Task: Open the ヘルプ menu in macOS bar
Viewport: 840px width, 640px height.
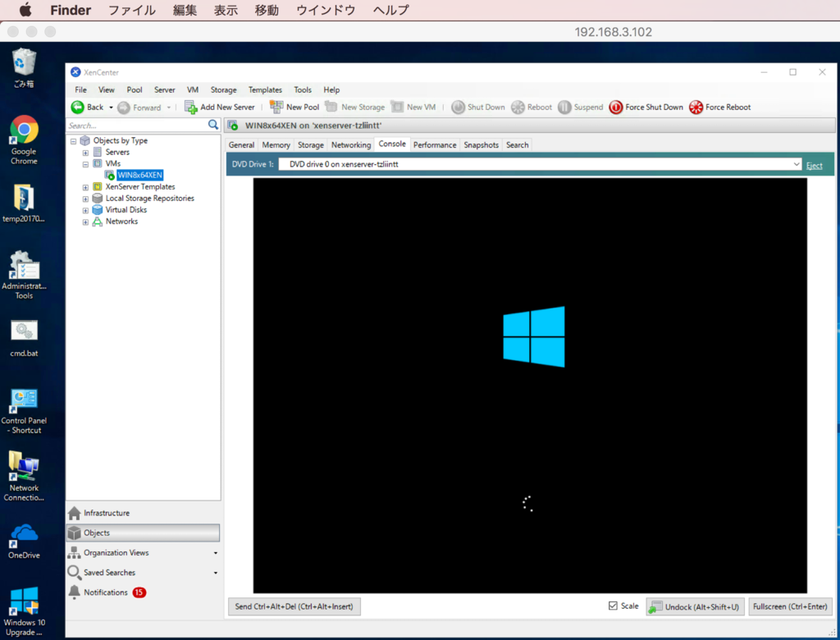Action: pos(390,10)
